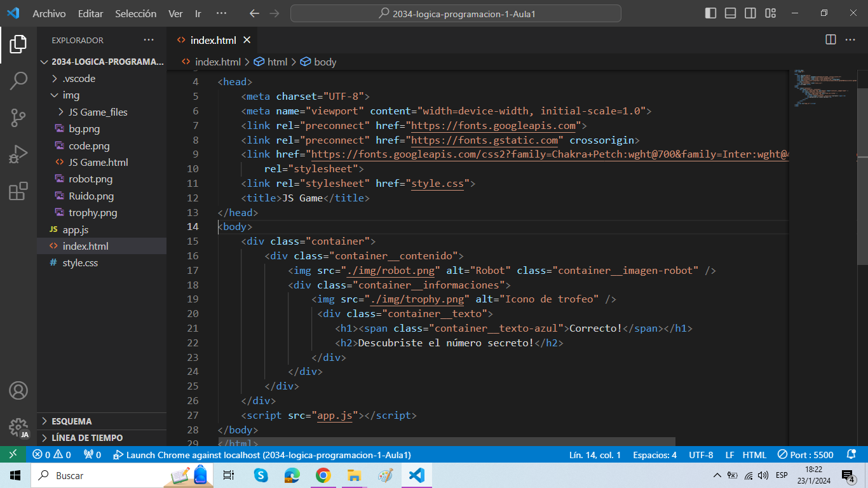Open bg.png in the explorer
The width and height of the screenshot is (868, 488).
(x=102, y=129)
